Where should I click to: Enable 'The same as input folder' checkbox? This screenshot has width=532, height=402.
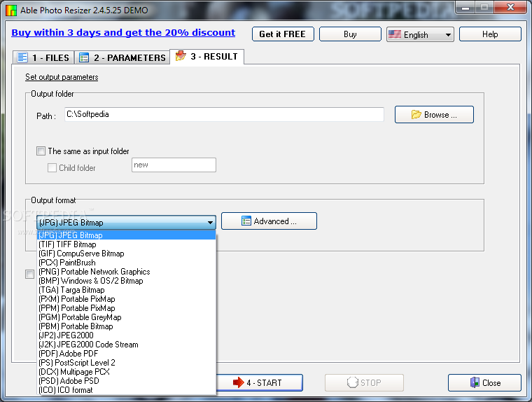point(41,151)
